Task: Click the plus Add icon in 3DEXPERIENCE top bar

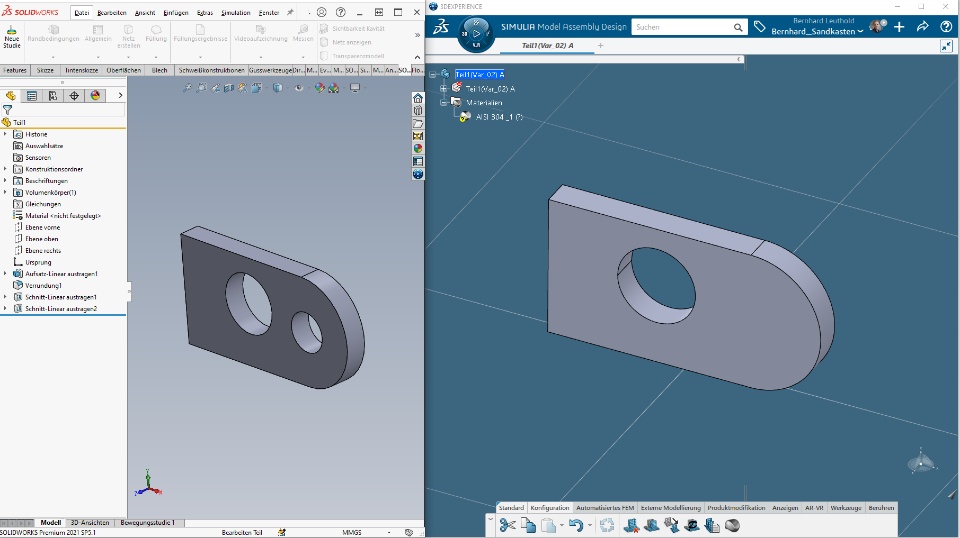Action: 899,27
